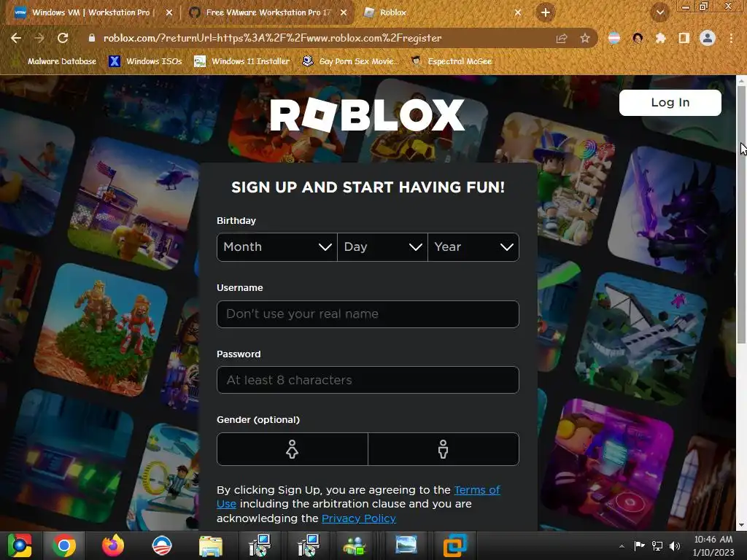The image size is (747, 560).
Task: Click the page vertical scrollbar thumb
Action: pos(741,214)
